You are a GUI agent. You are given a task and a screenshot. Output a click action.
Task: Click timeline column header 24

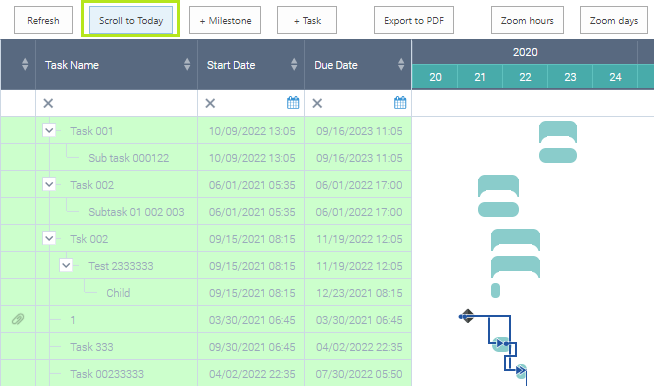click(x=615, y=77)
